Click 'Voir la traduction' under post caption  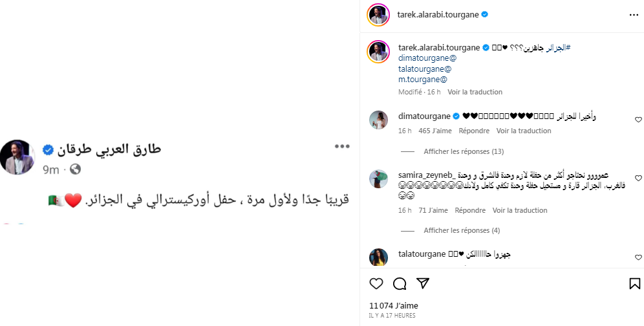[475, 92]
